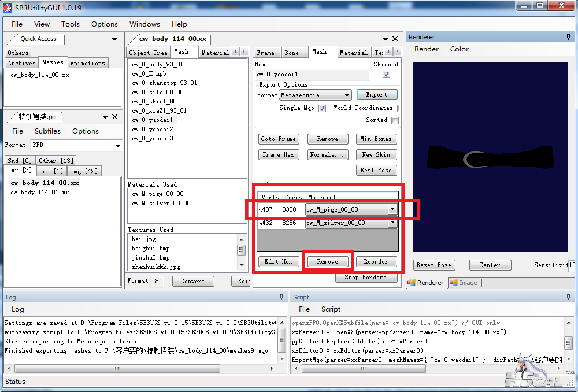Click the Snap Borders button
The image size is (578, 392).
[366, 278]
